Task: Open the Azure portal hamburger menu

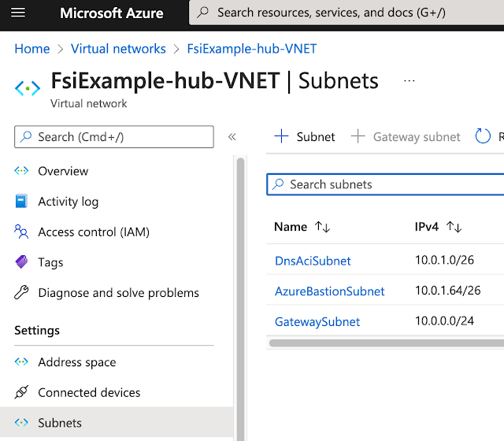Action: point(19,13)
